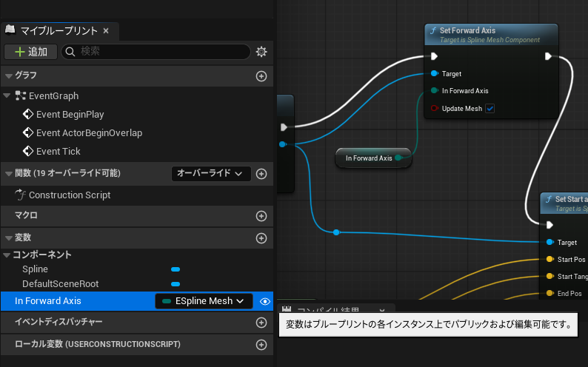Image resolution: width=588 pixels, height=367 pixels.
Task: Click the plus icon in the マクロ section
Action: 261,216
